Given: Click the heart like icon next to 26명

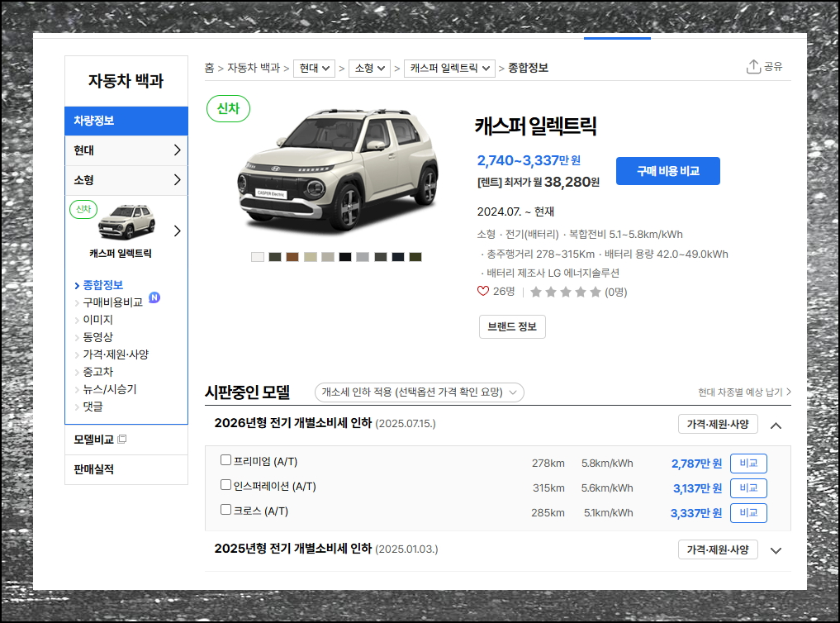Looking at the screenshot, I should (482, 291).
